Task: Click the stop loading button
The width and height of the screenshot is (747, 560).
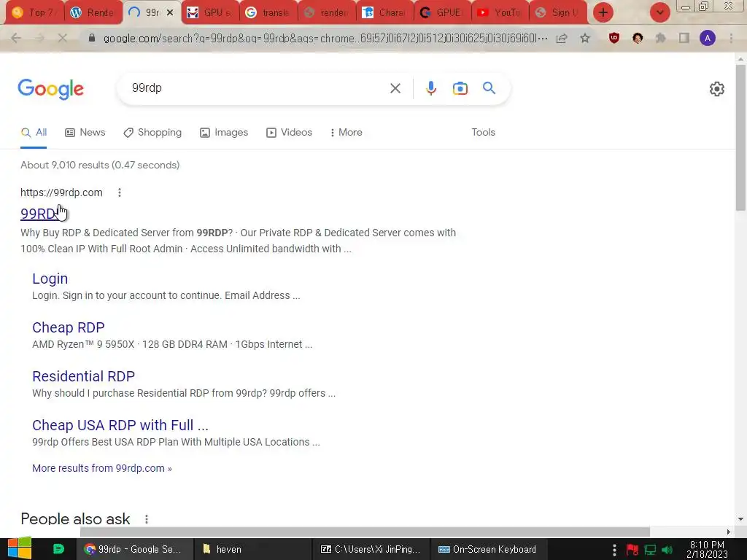Action: (x=63, y=38)
